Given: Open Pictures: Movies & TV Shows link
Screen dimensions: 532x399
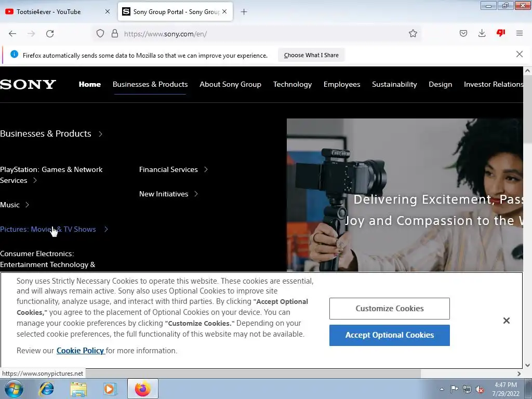Looking at the screenshot, I should (x=48, y=229).
